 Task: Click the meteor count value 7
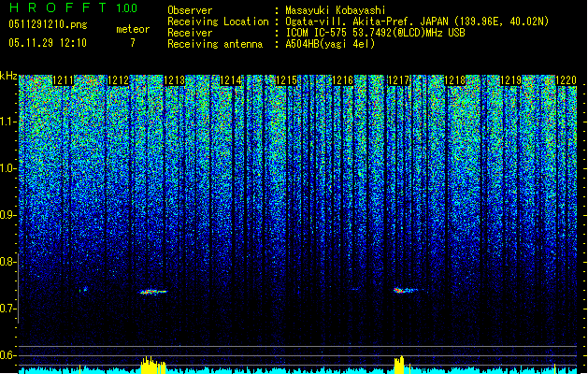point(133,43)
